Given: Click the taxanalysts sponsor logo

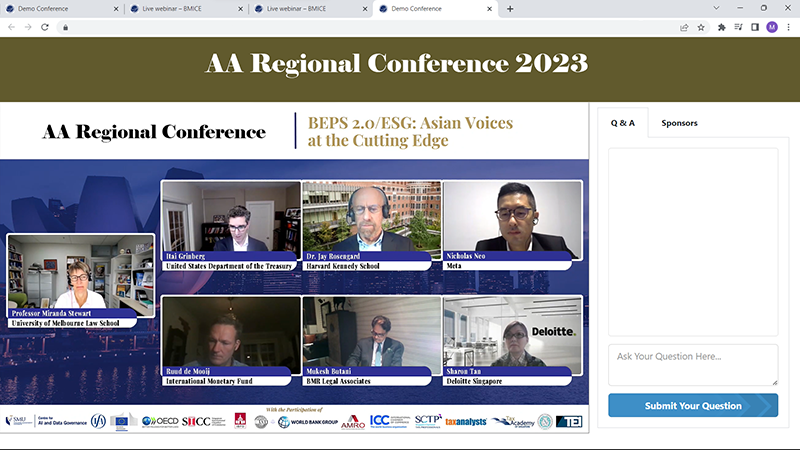Looking at the screenshot, I should (x=466, y=422).
